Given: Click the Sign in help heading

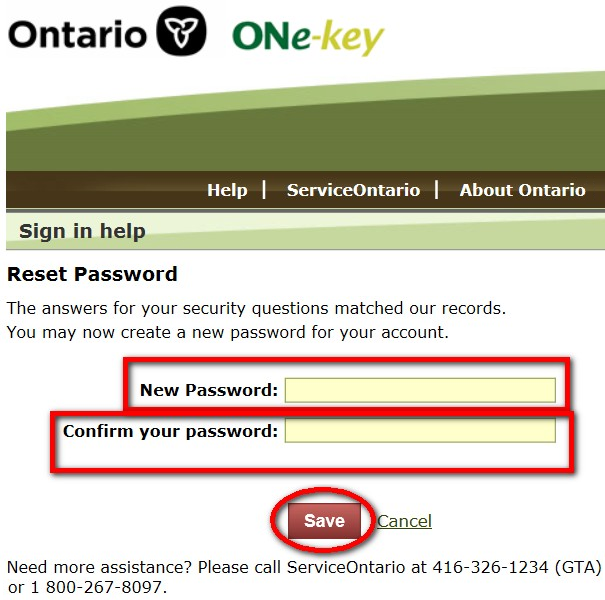Looking at the screenshot, I should [82, 232].
